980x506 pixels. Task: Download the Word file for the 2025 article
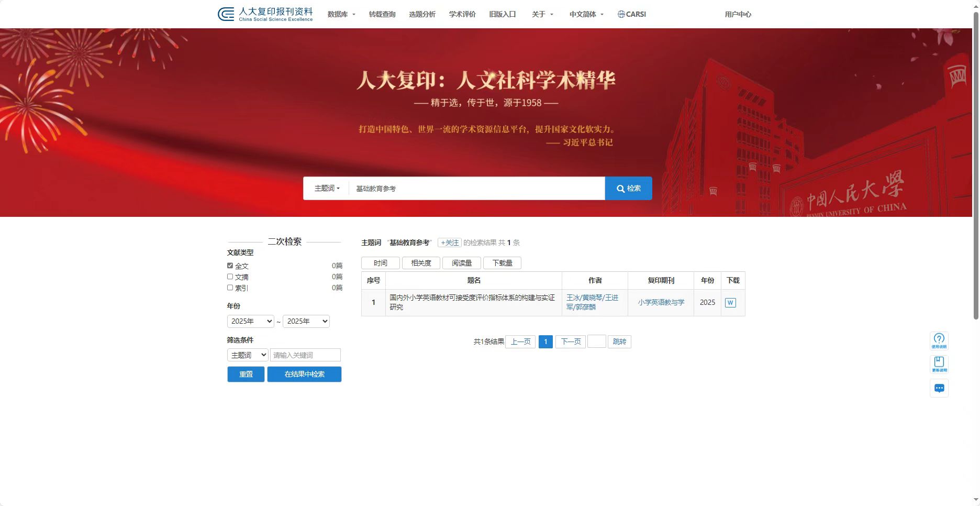tap(730, 303)
